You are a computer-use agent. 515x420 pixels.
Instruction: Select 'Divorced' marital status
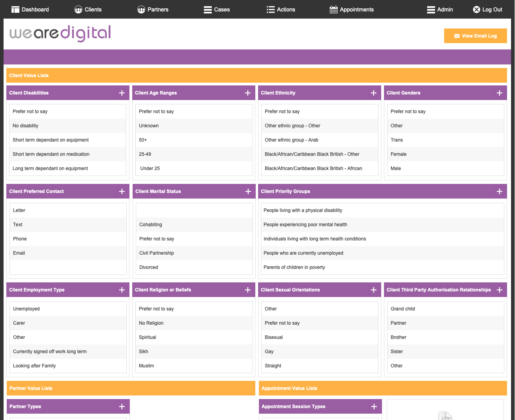coord(194,267)
